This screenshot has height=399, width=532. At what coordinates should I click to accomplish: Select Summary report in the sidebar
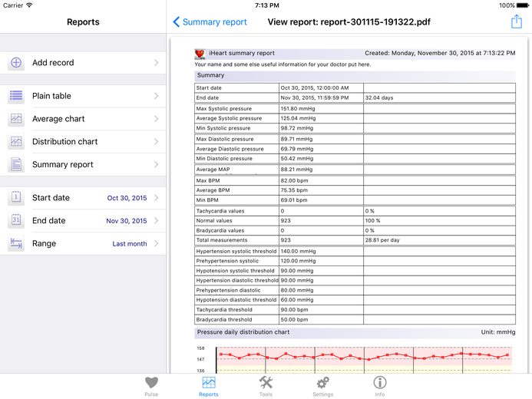coord(83,164)
